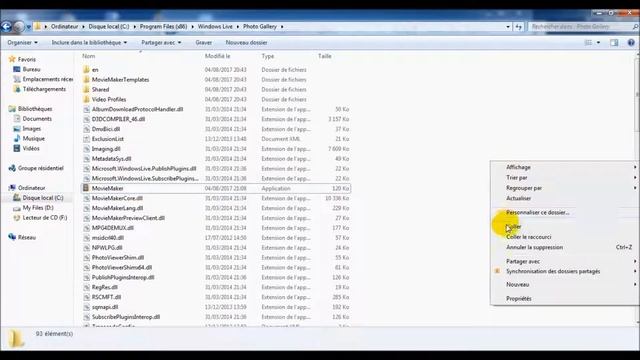Viewport: 640px width, 360px height.
Task: Sort by the Type column header
Action: click(268, 56)
